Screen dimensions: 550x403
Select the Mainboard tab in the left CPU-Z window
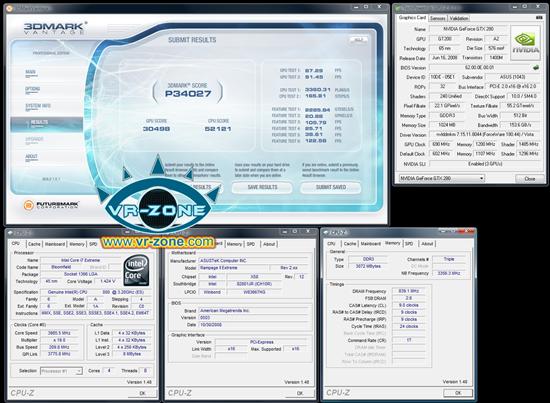coord(55,244)
